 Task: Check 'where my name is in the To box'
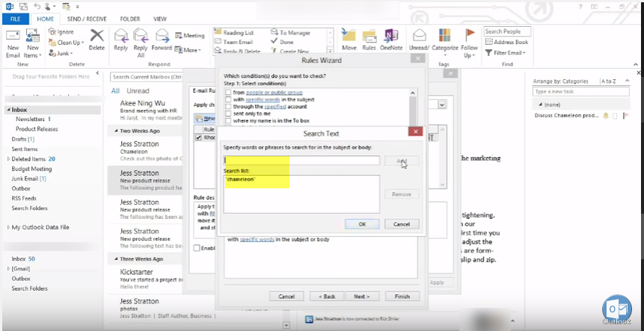228,120
